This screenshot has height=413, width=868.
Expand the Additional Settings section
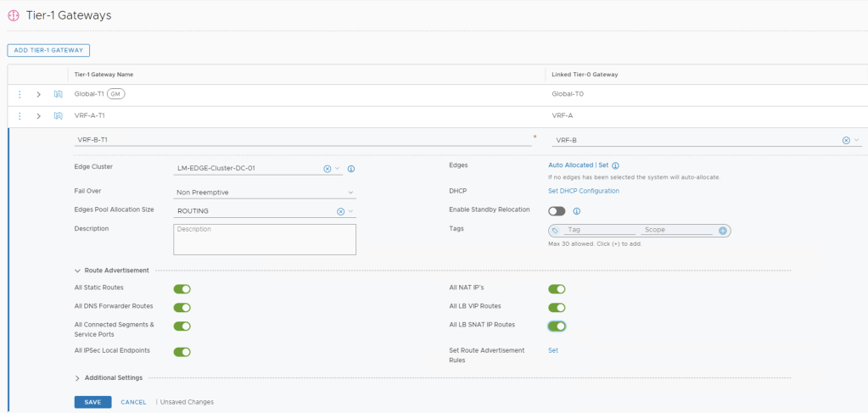tap(78, 378)
